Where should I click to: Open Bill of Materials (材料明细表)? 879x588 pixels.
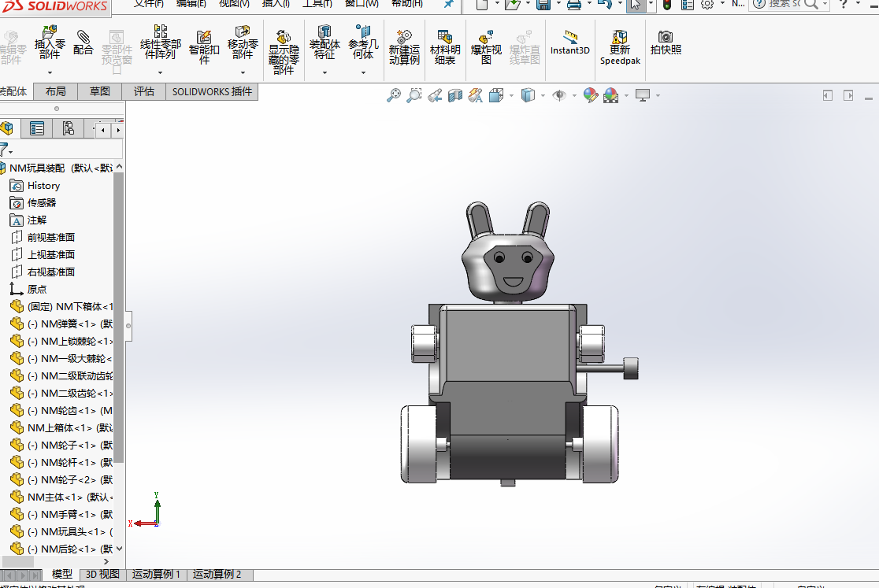(445, 47)
